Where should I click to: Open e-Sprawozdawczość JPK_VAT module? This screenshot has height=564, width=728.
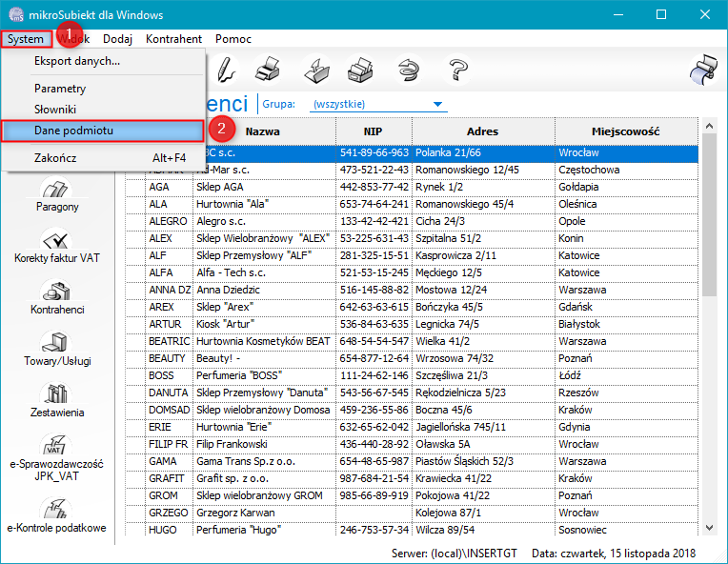59,453
